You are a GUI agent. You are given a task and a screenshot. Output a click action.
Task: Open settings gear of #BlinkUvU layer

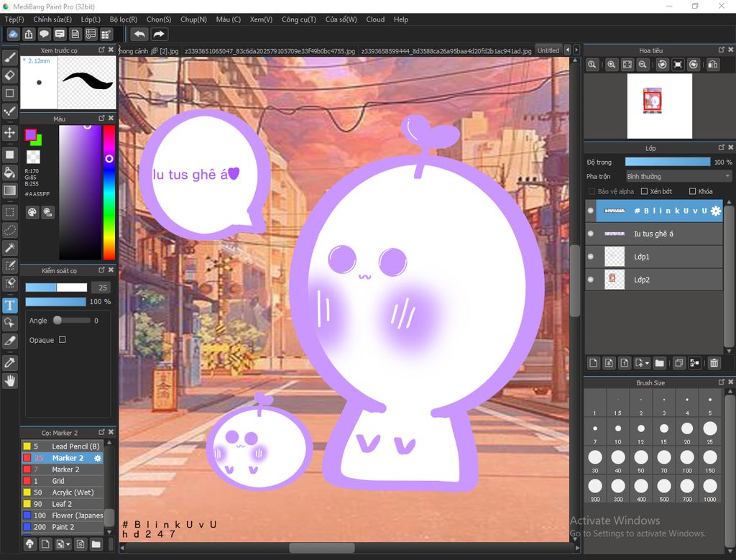click(716, 211)
